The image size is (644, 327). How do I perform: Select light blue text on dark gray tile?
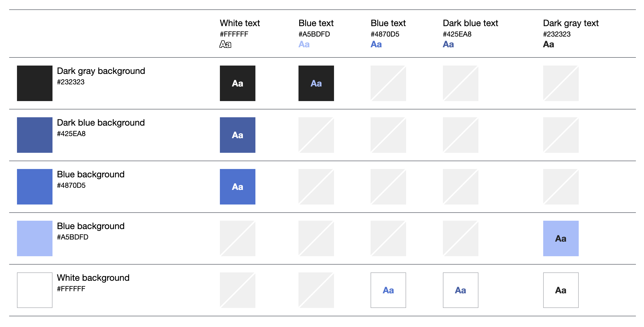pyautogui.click(x=316, y=83)
